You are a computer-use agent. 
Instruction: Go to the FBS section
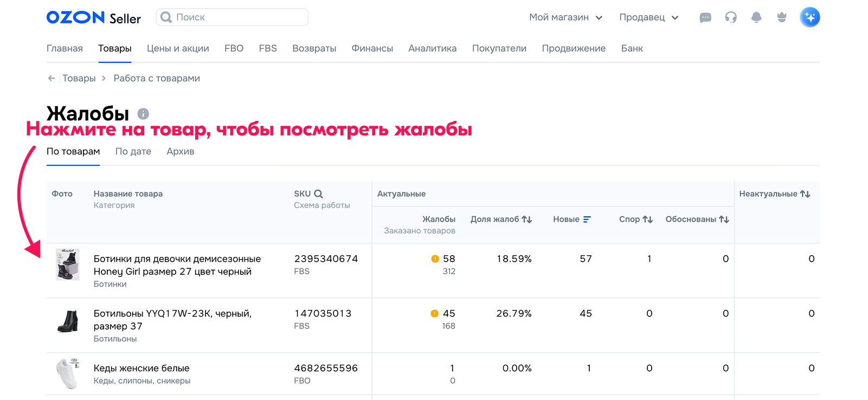point(268,49)
